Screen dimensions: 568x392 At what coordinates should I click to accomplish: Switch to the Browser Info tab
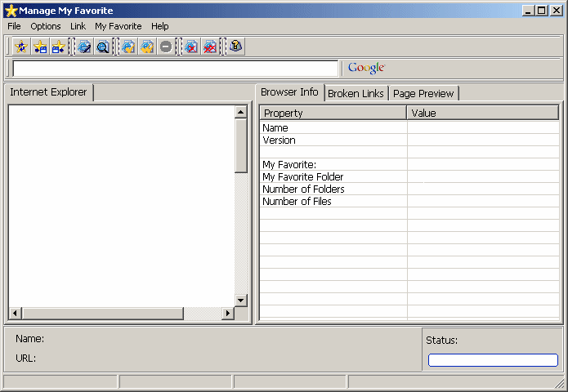coord(289,92)
